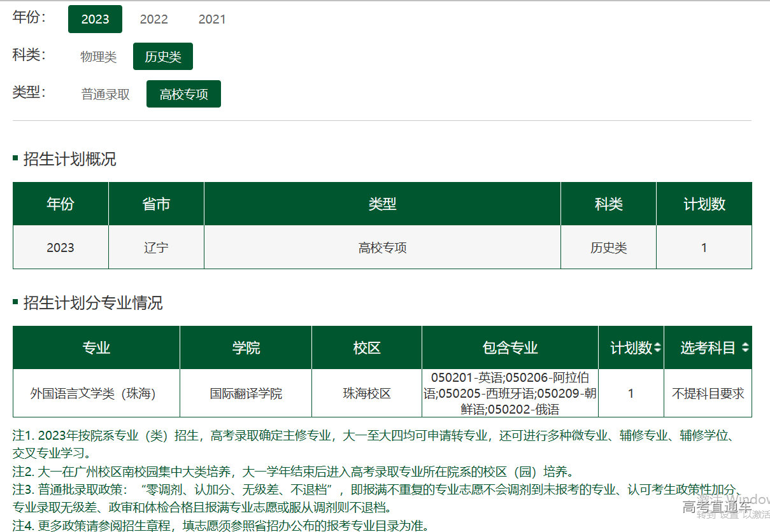Viewport: 770px width, 532px height.
Task: Choose the 高校专项 admission type
Action: pos(183,94)
